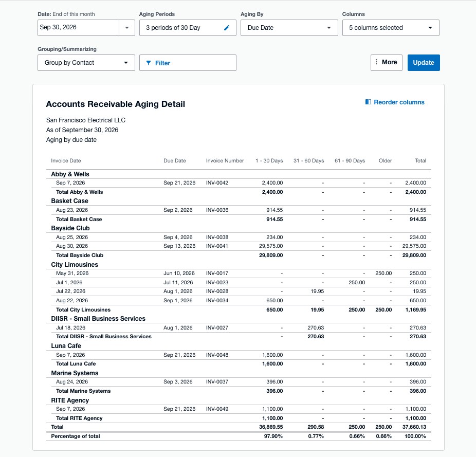Click the Total Bayside Club row label
The height and width of the screenshot is (457, 476).
(x=80, y=255)
